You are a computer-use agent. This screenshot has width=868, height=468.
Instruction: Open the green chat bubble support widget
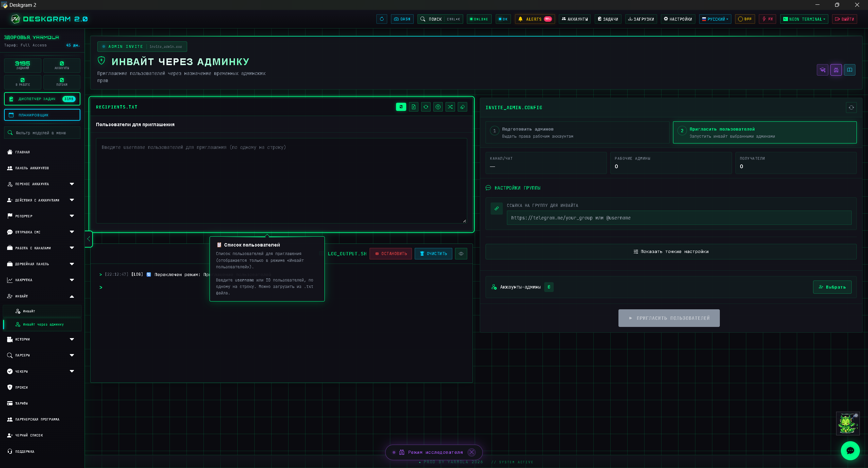(x=850, y=450)
